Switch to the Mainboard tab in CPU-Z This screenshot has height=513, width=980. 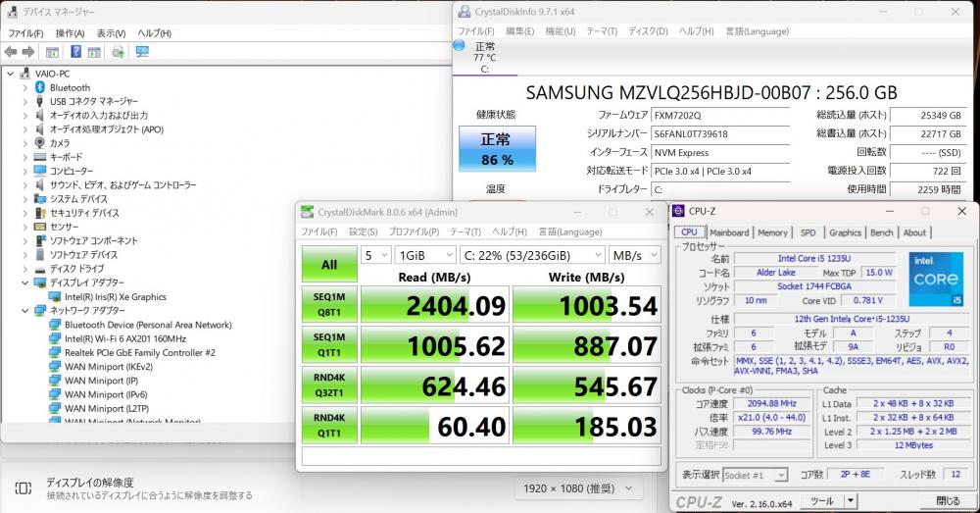[729, 232]
